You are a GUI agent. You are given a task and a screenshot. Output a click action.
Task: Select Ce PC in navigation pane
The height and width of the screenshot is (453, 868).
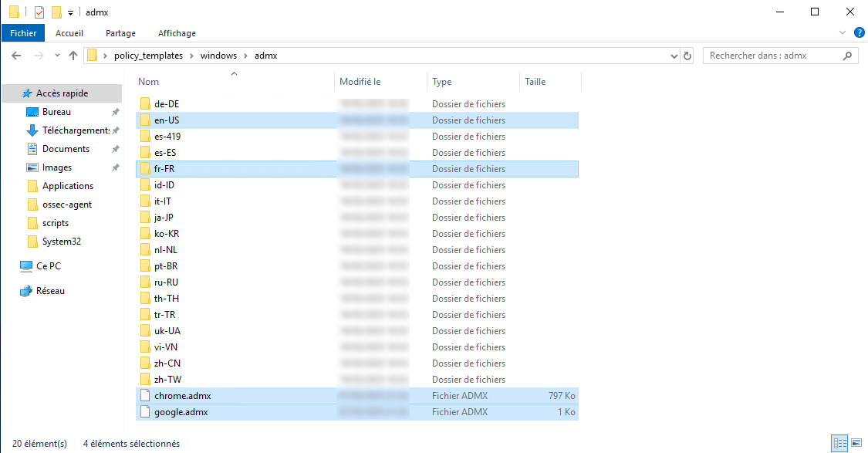pos(50,266)
